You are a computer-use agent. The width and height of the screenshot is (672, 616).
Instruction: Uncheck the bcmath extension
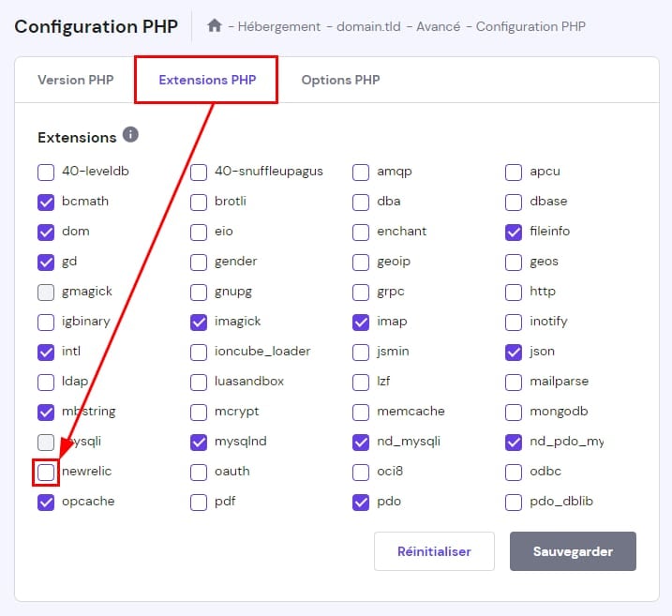click(46, 202)
